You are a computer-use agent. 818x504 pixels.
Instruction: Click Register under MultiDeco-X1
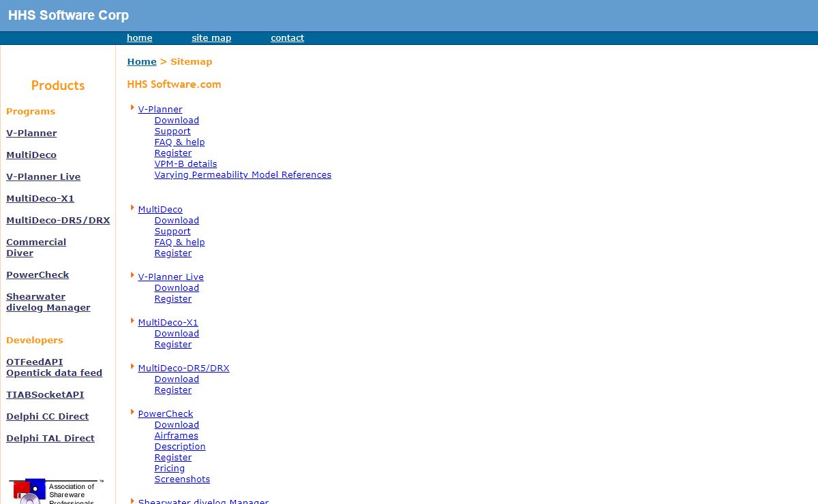point(173,344)
